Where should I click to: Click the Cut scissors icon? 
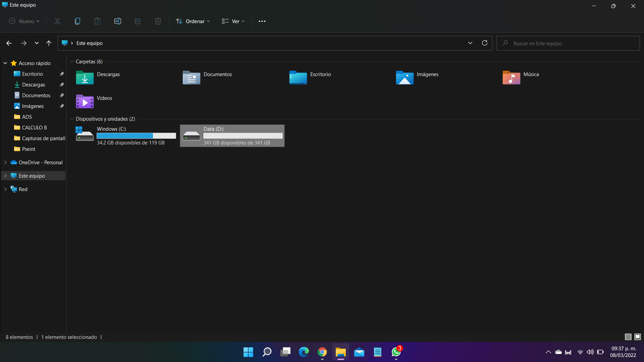point(57,21)
